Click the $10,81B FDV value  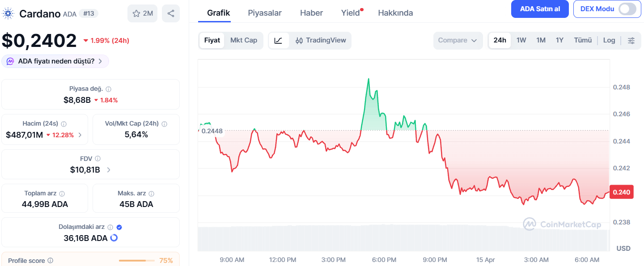click(x=85, y=169)
